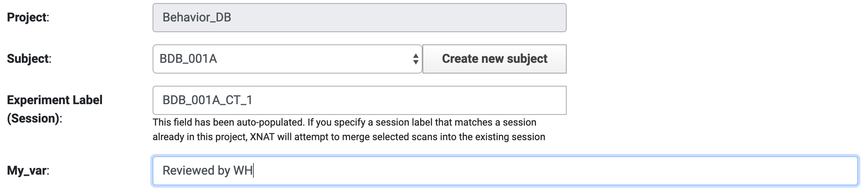Click into the My_var text field

point(505,171)
